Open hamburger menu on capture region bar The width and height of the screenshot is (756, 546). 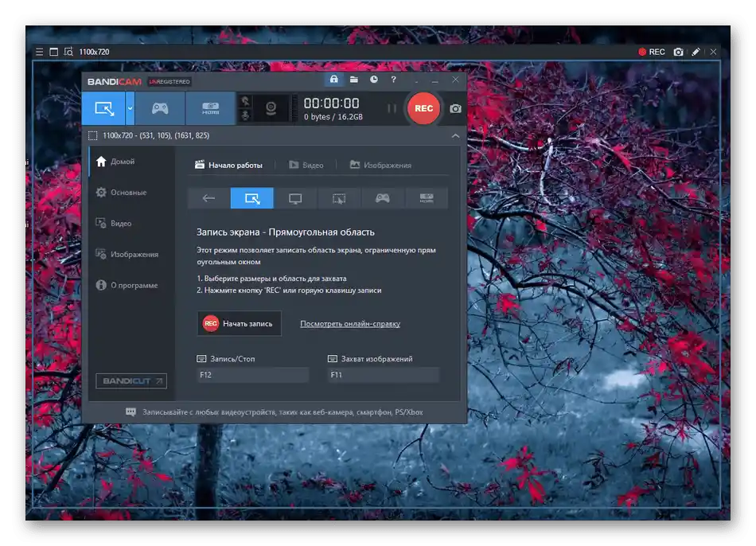pos(39,52)
